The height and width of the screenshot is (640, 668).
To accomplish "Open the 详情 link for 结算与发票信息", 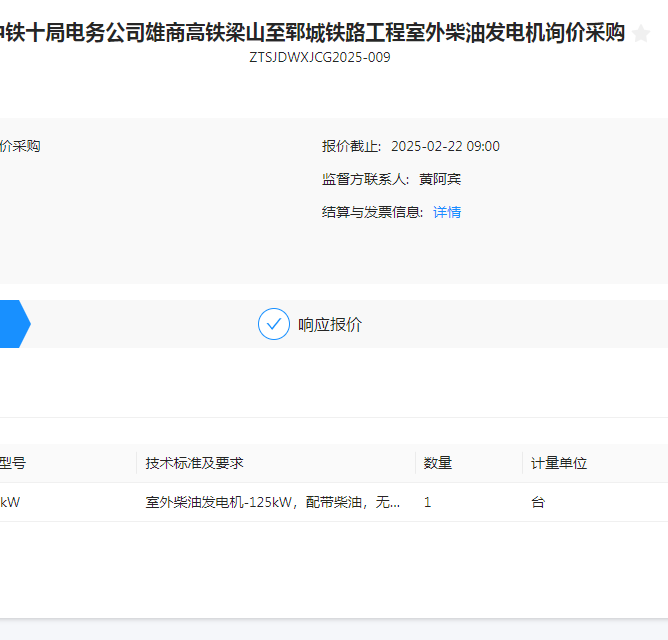I will (447, 212).
